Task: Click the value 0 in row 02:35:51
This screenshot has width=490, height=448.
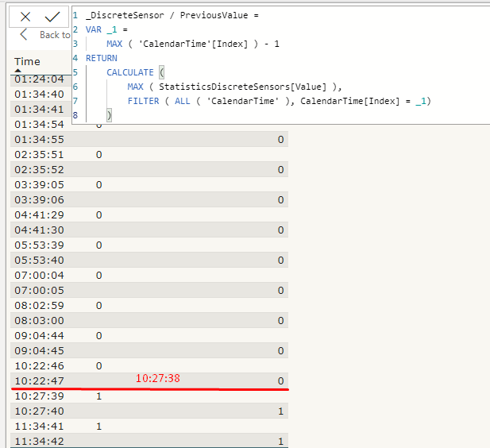Action: 98,154
